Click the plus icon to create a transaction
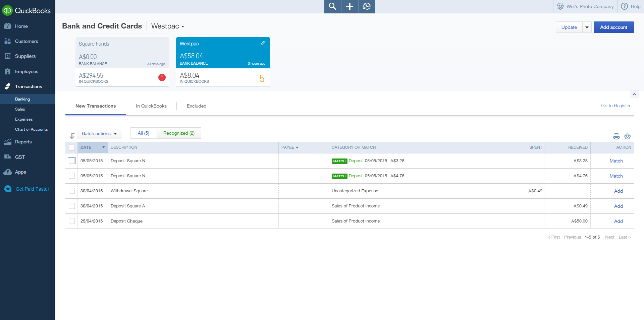This screenshot has width=644, height=320. [350, 6]
